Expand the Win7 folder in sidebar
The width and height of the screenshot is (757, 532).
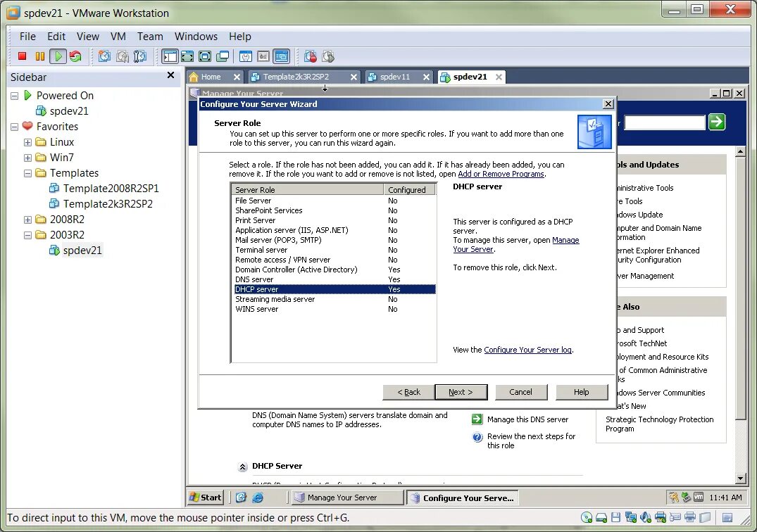coord(28,158)
